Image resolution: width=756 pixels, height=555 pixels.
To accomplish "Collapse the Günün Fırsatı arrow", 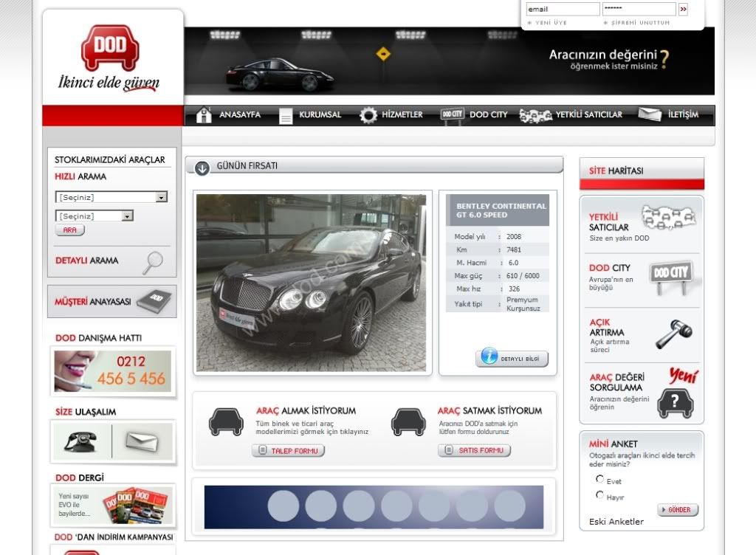I will [x=202, y=168].
